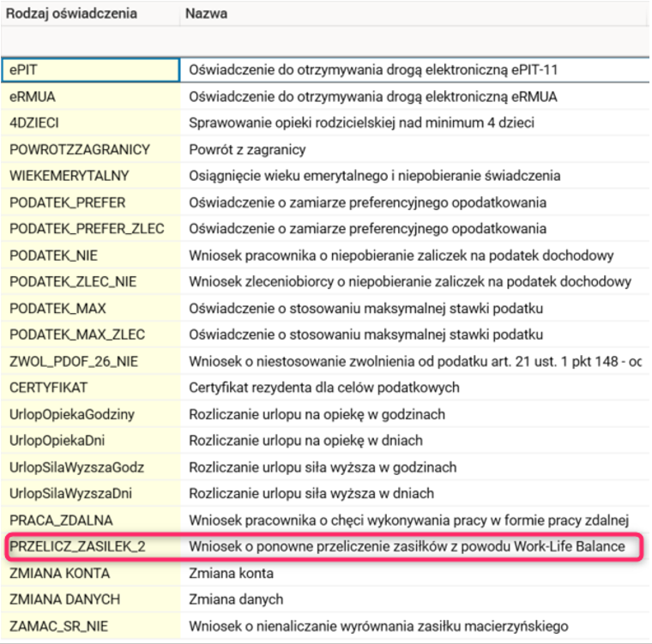Select the ZAMAC_SR_NIE code cell
Viewport: 652px width, 644px height.
(91, 626)
